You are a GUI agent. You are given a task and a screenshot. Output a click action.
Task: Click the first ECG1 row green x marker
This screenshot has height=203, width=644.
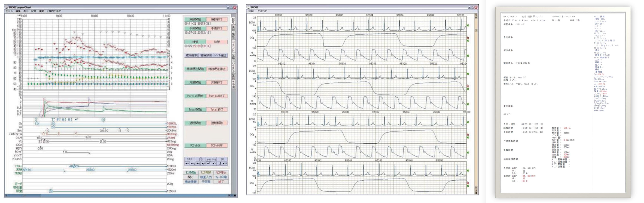click(468, 25)
